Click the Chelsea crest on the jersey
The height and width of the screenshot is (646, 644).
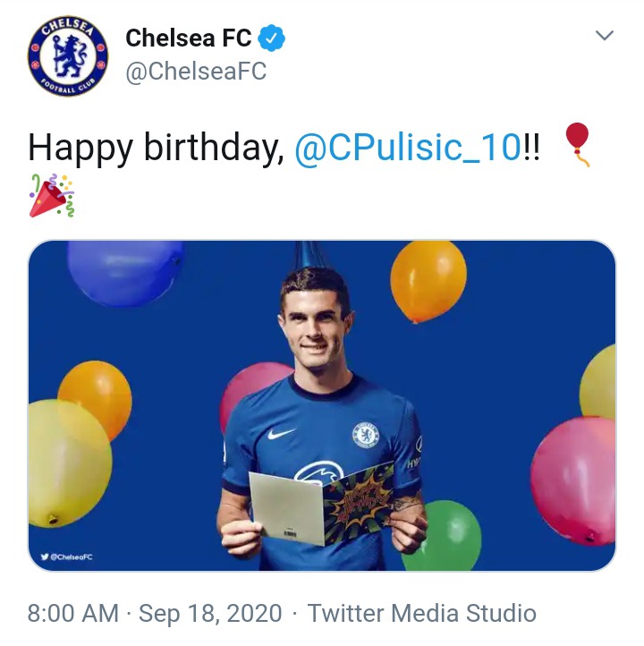(365, 435)
